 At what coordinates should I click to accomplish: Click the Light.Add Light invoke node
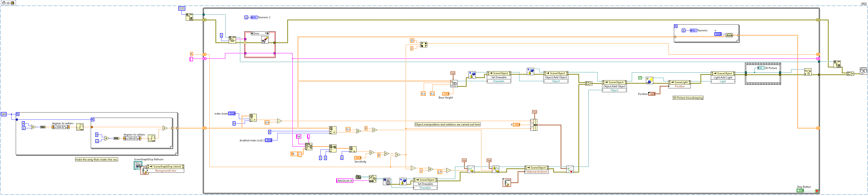coord(723,78)
